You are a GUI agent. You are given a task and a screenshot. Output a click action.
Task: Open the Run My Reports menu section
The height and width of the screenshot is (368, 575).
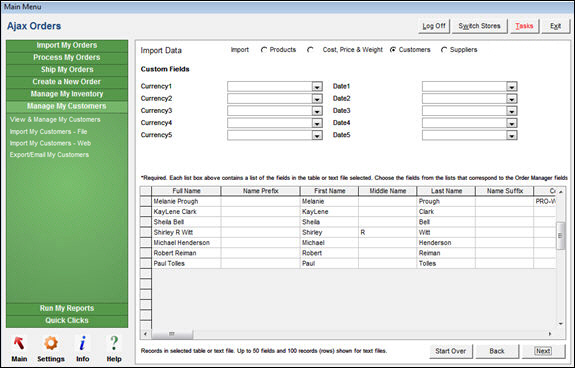click(x=67, y=308)
